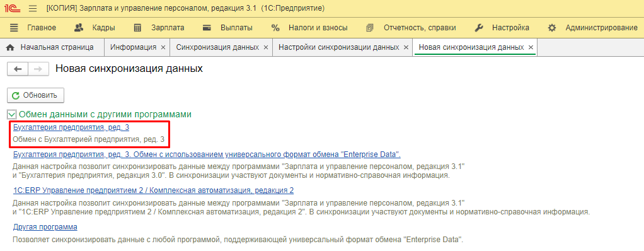Click the percent icon of Налоги и взносы

coord(275,28)
